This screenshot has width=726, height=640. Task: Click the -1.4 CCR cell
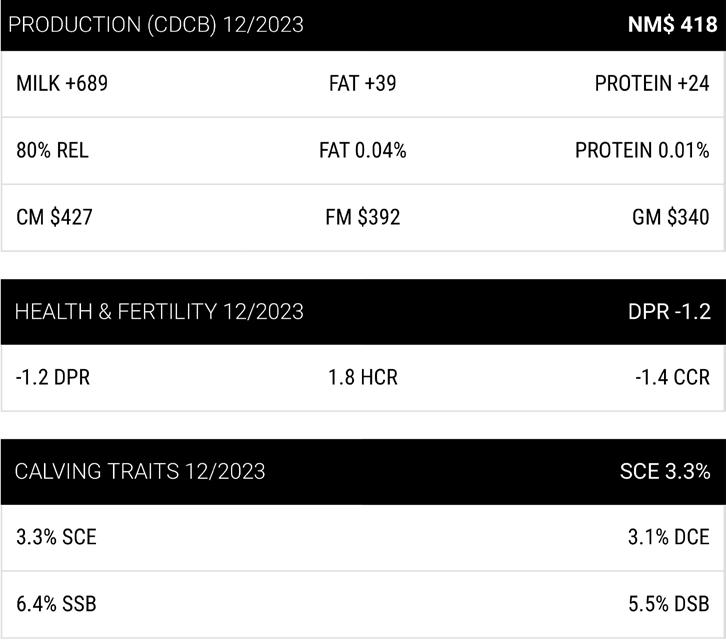(672, 378)
